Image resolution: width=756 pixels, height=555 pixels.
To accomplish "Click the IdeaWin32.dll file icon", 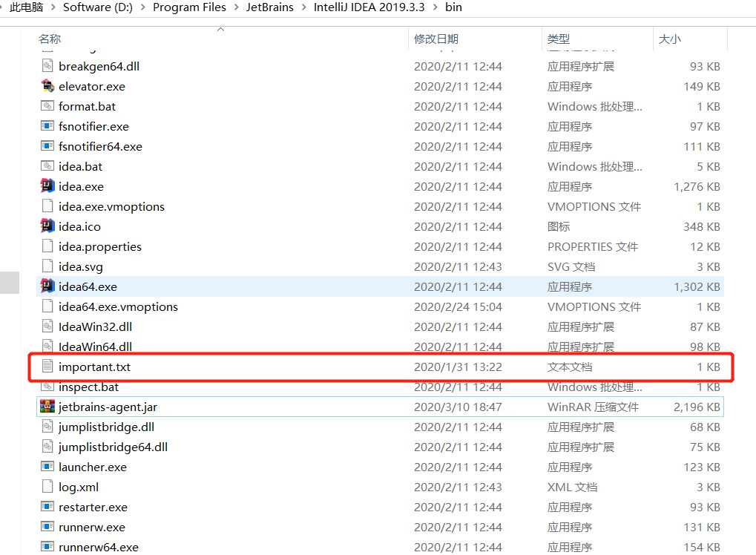I will click(x=47, y=326).
